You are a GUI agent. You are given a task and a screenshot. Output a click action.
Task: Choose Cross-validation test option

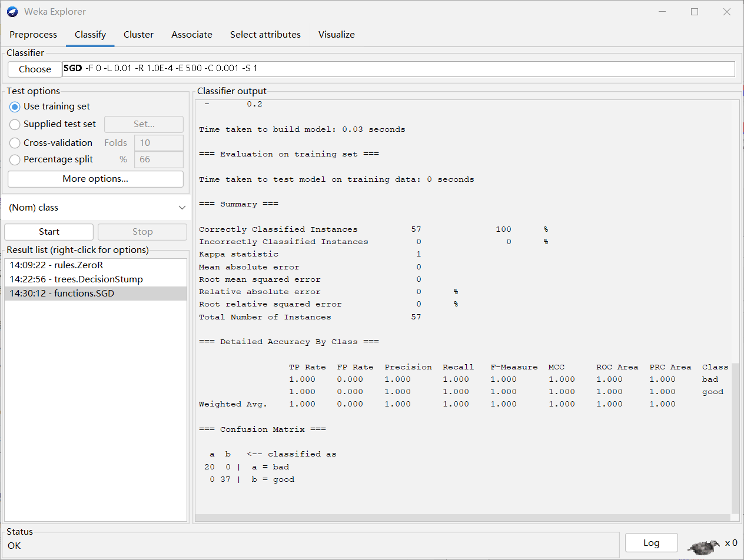[51, 143]
